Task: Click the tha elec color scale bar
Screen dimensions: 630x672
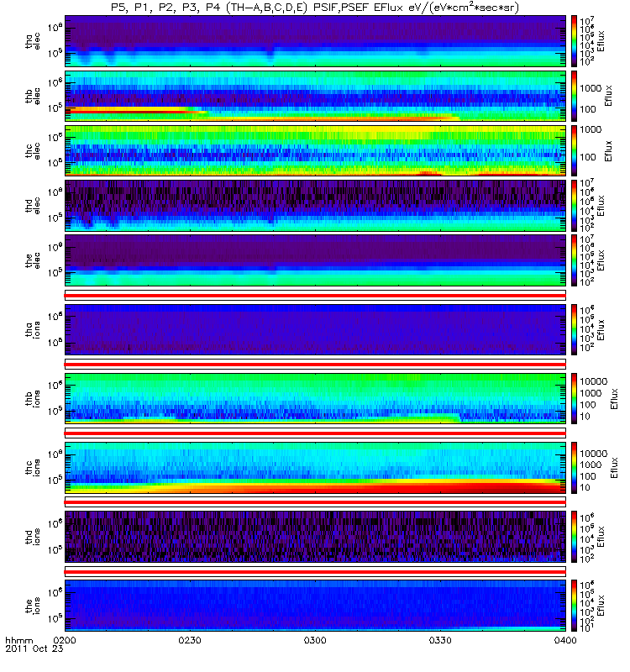Action: pyautogui.click(x=574, y=40)
